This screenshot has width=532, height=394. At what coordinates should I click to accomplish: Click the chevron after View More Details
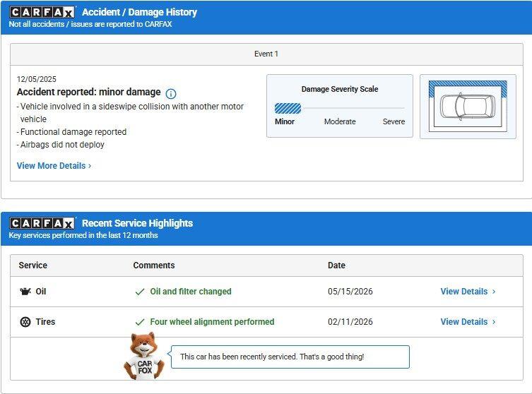90,166
